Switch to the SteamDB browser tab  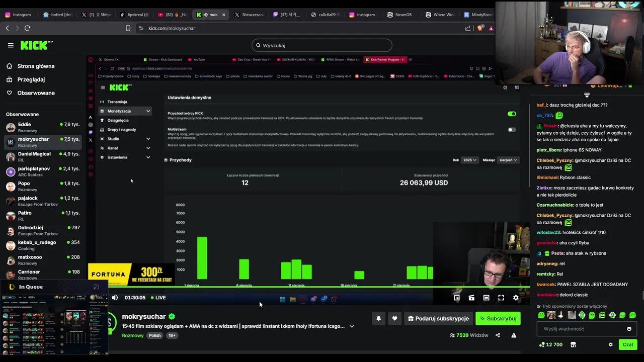pos(399,15)
